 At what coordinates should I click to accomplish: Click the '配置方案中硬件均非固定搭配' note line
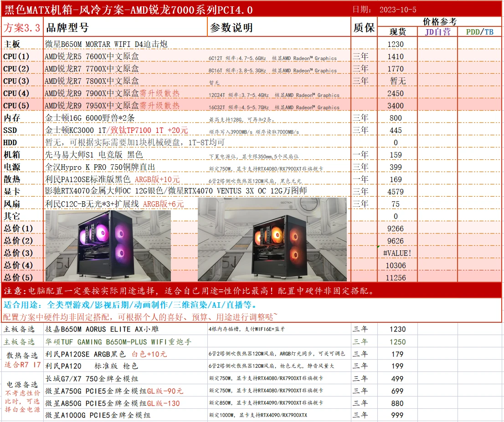click(x=140, y=317)
